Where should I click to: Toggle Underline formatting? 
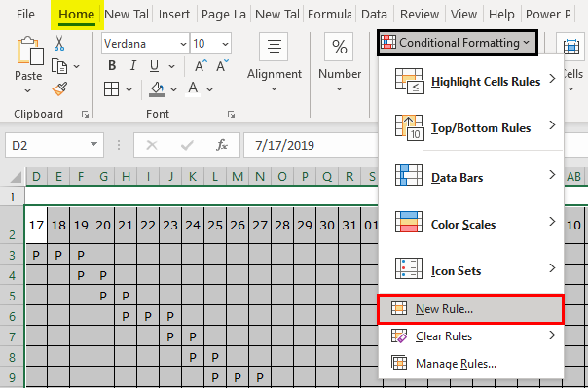[154, 66]
